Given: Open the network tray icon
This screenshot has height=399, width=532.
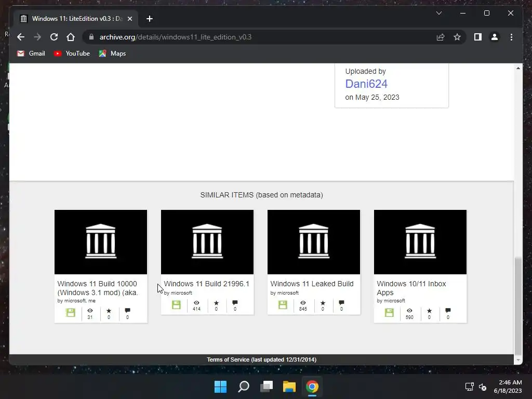Looking at the screenshot, I should (x=470, y=387).
